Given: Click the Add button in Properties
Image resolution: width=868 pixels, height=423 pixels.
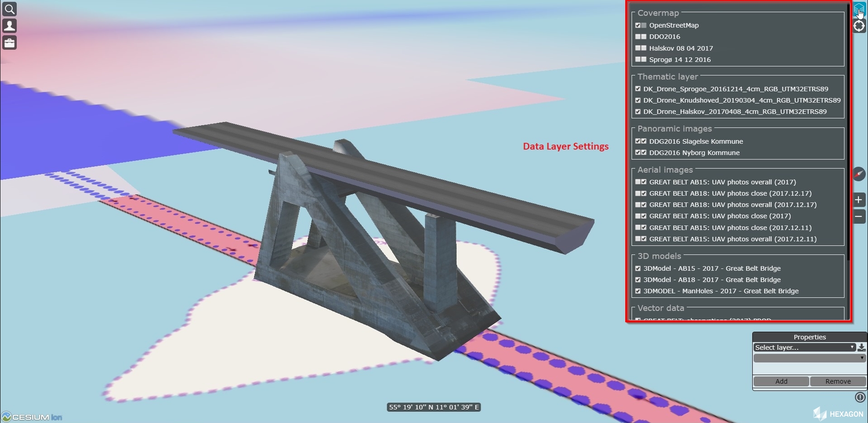Looking at the screenshot, I should 781,381.
